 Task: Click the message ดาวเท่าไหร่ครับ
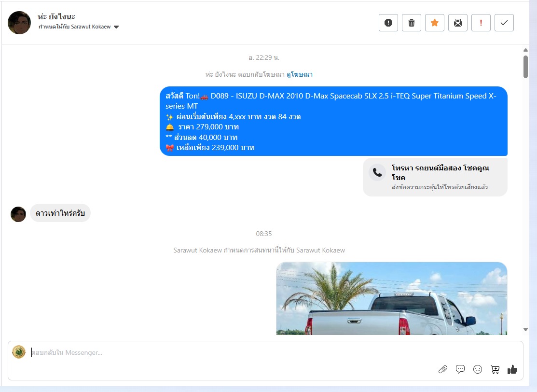(60, 213)
